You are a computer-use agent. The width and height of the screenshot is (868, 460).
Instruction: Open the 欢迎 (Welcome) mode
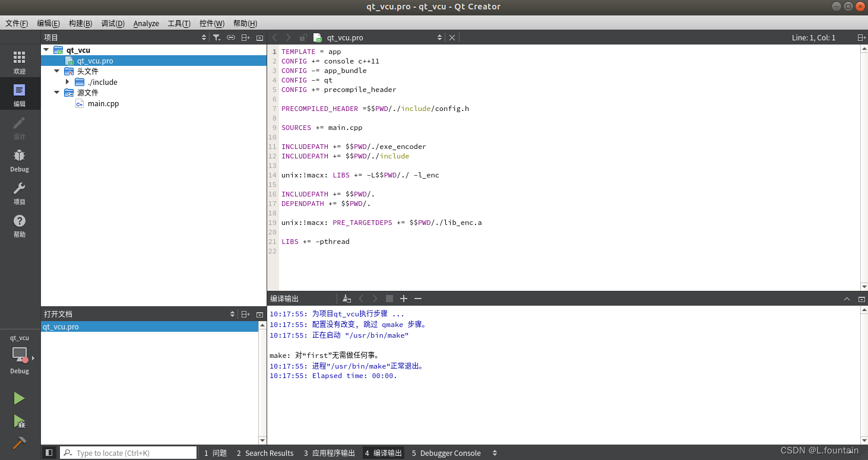20,62
